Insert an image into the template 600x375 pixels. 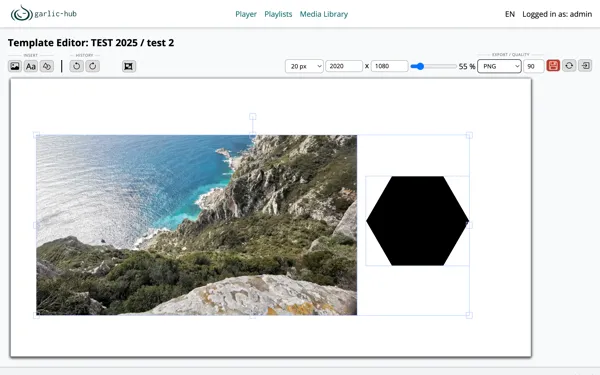pos(15,66)
